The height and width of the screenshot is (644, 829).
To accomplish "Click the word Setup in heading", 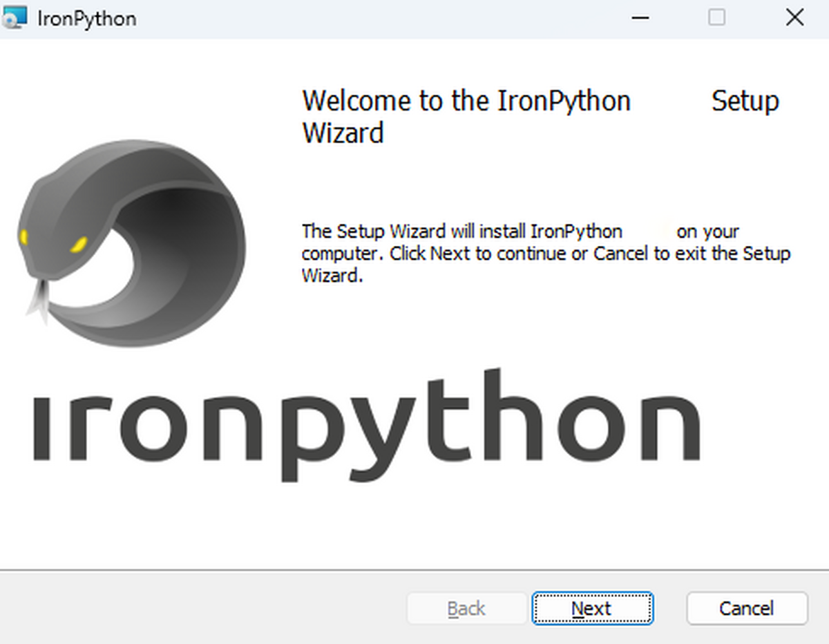I will click(745, 101).
